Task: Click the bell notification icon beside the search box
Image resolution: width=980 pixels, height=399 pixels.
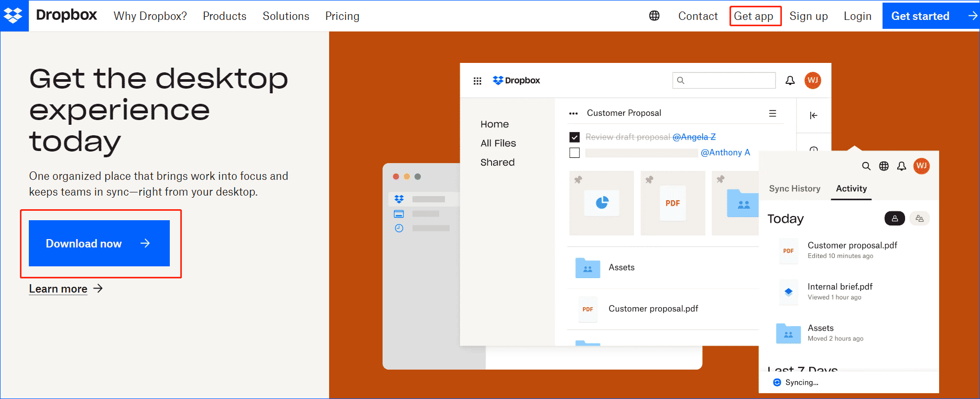Action: click(x=790, y=80)
